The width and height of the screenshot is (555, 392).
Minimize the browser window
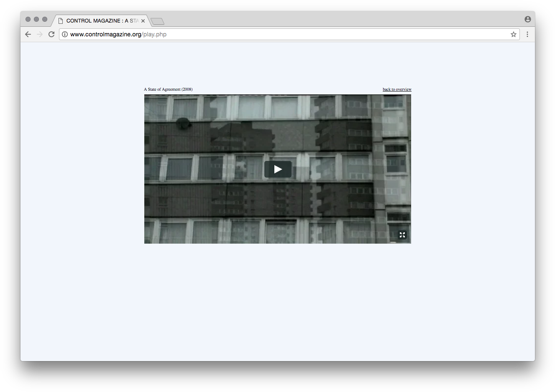click(36, 19)
